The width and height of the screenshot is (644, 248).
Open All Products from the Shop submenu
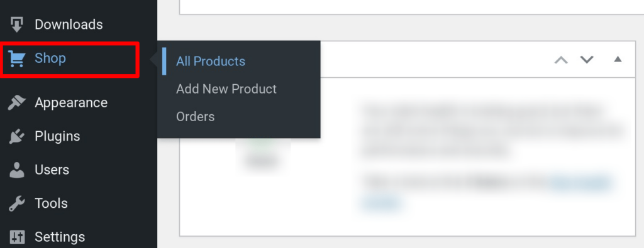211,62
